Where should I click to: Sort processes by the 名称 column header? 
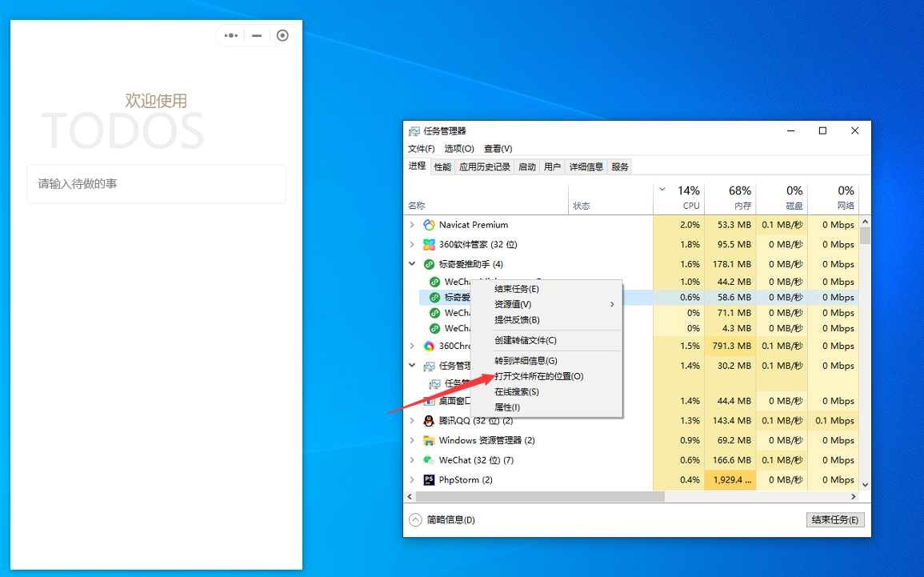[x=486, y=198]
